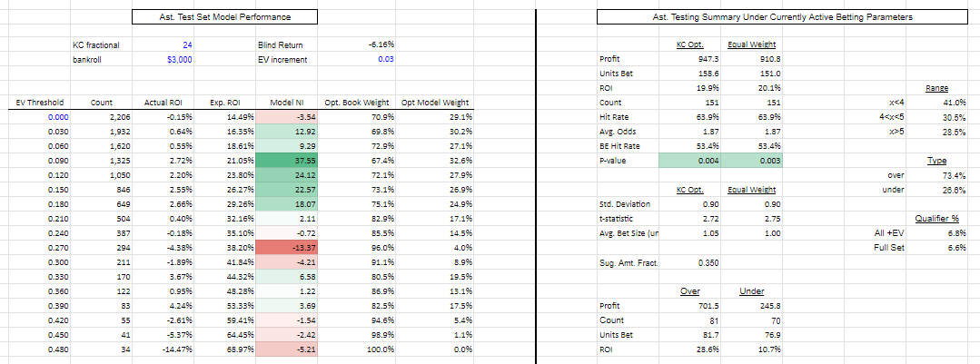This screenshot has width=980, height=364.
Task: Select the underlined Equal Weight header above Profit
Action: tap(749, 44)
